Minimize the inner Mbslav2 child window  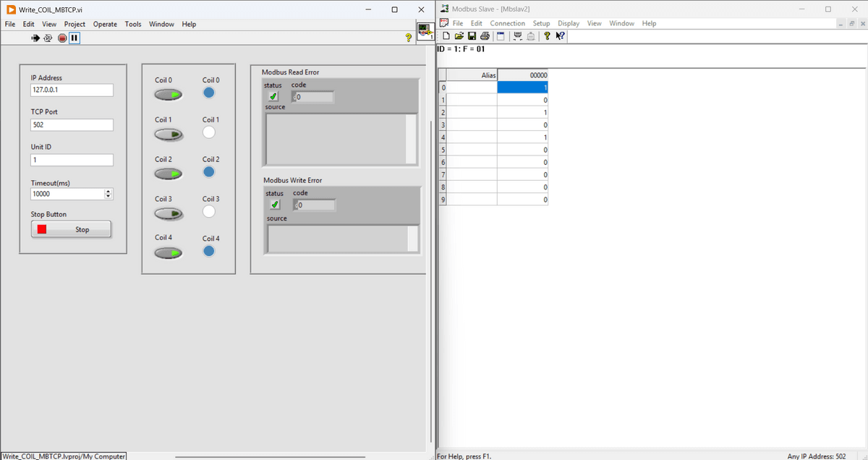point(842,23)
